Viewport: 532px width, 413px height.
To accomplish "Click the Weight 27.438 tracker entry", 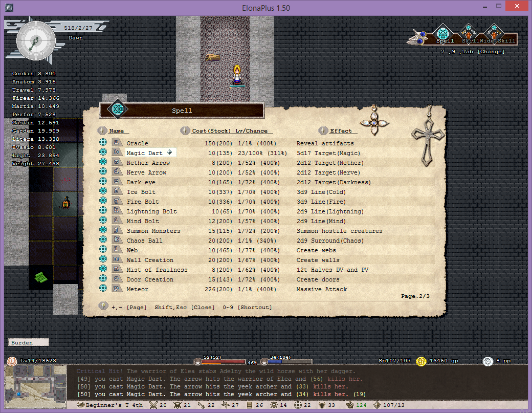I will click(x=36, y=164).
